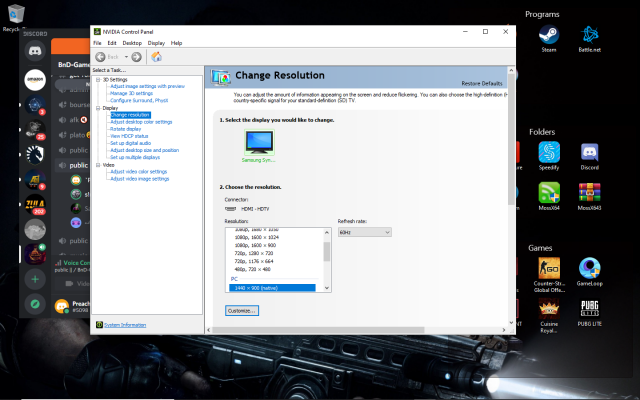Click the Customize... button
The height and width of the screenshot is (400, 640).
tap(241, 310)
